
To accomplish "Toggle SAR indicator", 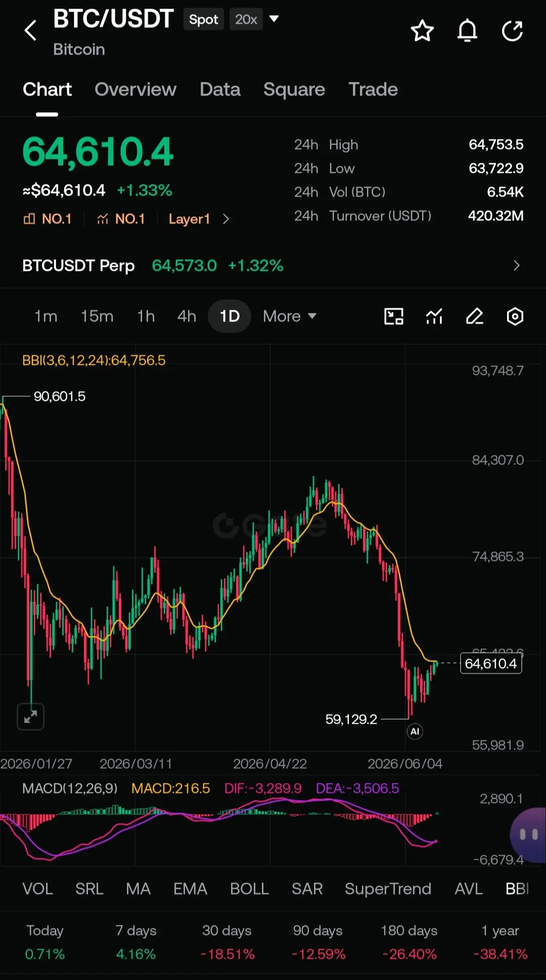I will tap(307, 889).
